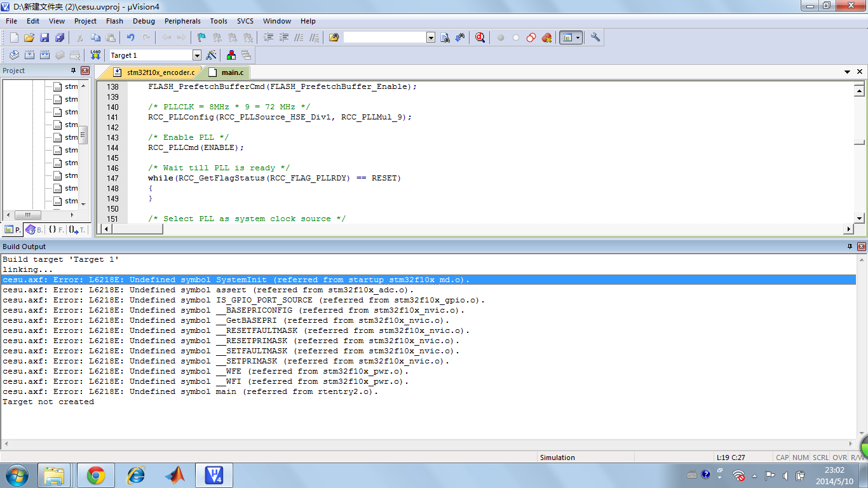The height and width of the screenshot is (488, 868).
Task: Open the File menu
Action: pos(11,21)
